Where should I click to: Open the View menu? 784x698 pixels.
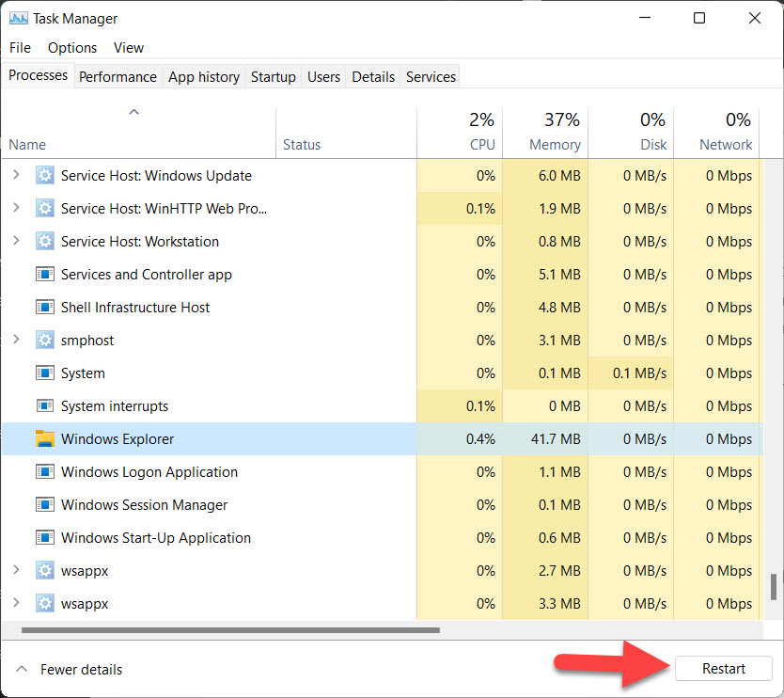[129, 48]
